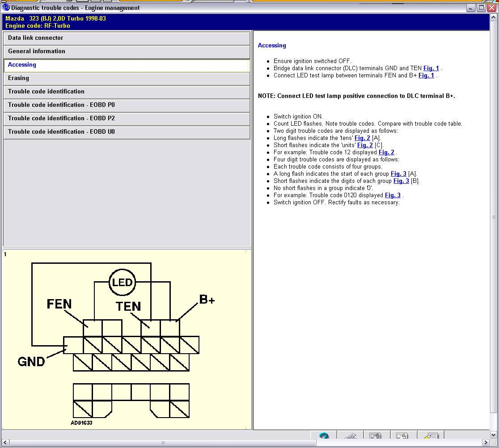499x448 pixels.
Task: Click the horizontal scrollbar left arrow
Action: tap(5, 442)
